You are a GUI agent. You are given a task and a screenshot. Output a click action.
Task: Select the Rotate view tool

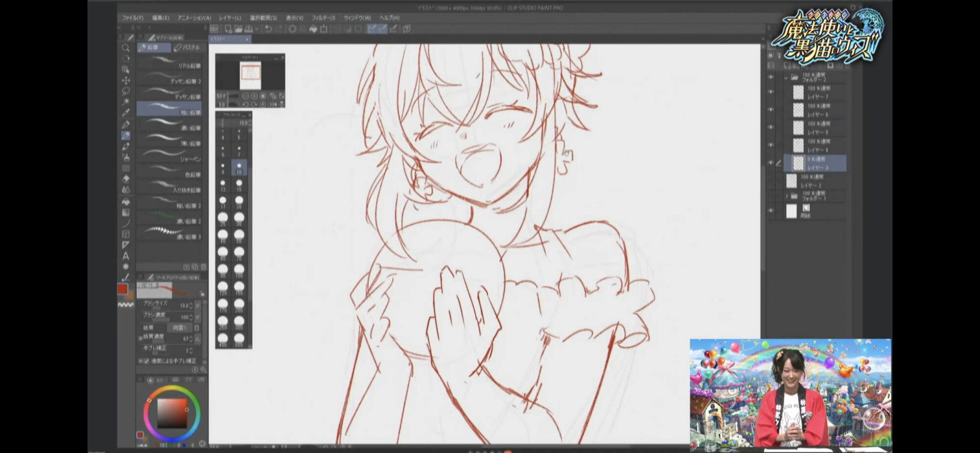(x=125, y=59)
